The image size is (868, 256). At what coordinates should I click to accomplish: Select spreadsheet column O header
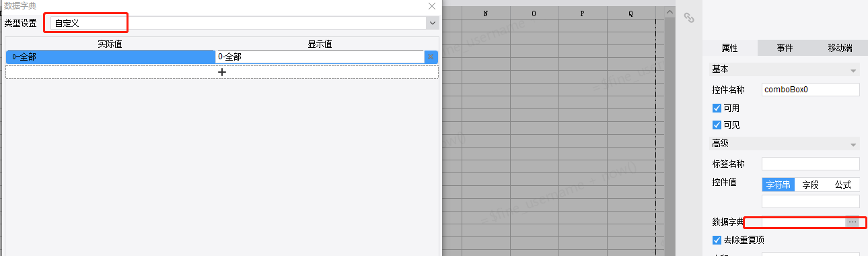(534, 13)
